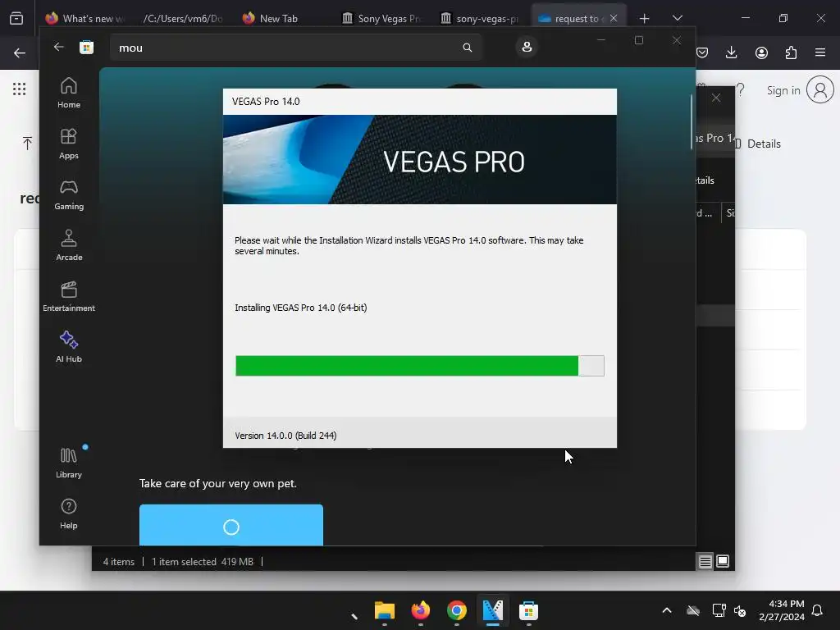Open File Explorer from the taskbar
The width and height of the screenshot is (840, 630).
tap(384, 610)
